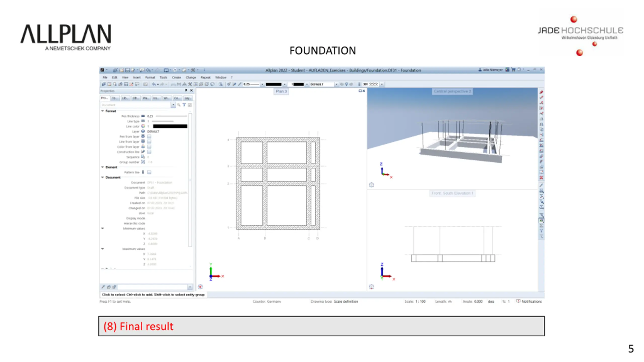
Task: Collapse the Minimum values group
Action: [102, 228]
